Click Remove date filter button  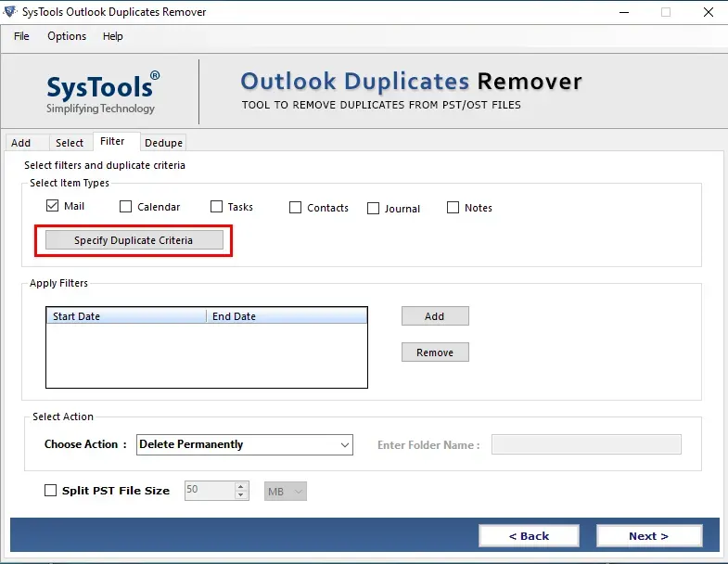point(435,352)
